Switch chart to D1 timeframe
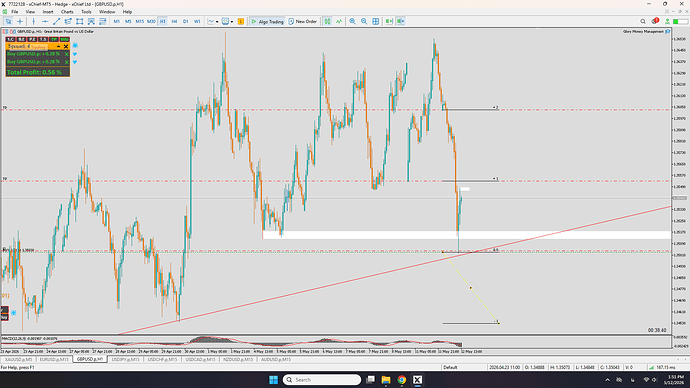This screenshot has width=690, height=388. click(186, 21)
